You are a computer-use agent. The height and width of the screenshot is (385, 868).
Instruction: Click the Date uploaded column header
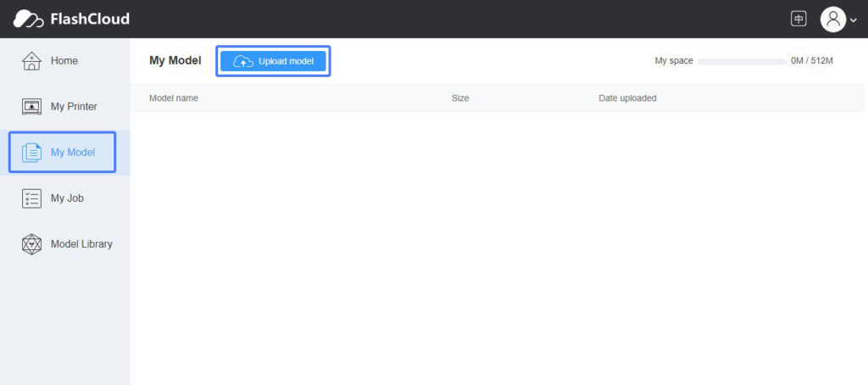[627, 98]
